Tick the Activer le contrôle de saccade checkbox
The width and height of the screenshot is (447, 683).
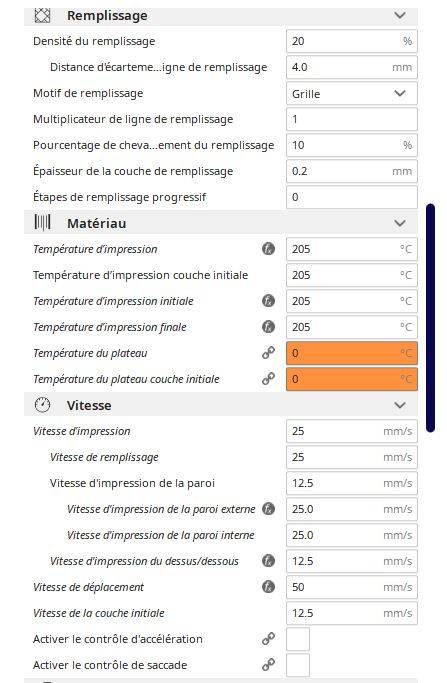click(298, 665)
